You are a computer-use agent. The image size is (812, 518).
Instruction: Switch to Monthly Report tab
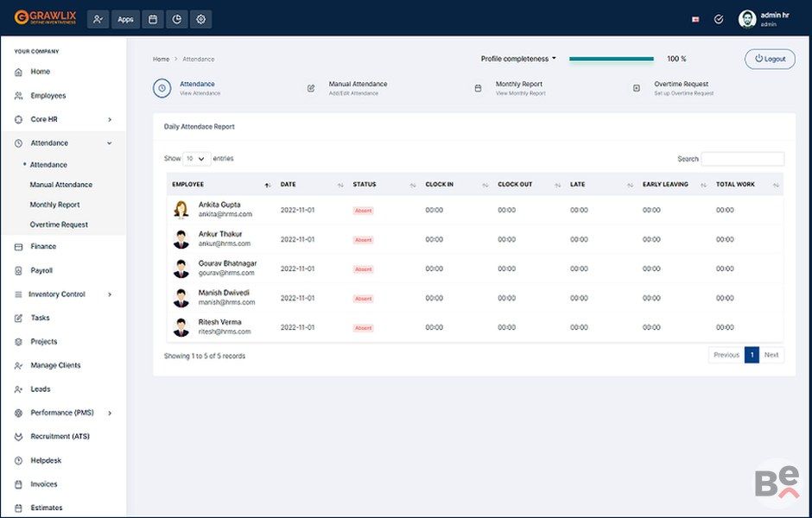[519, 88]
